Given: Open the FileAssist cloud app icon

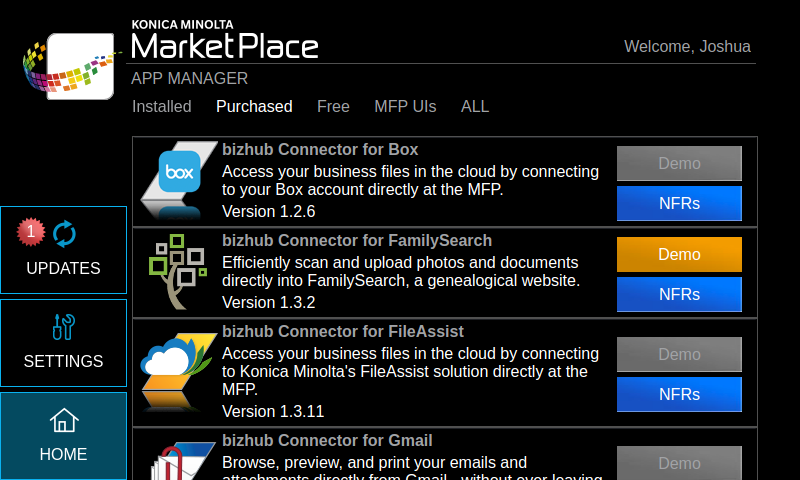Looking at the screenshot, I should tap(177, 370).
